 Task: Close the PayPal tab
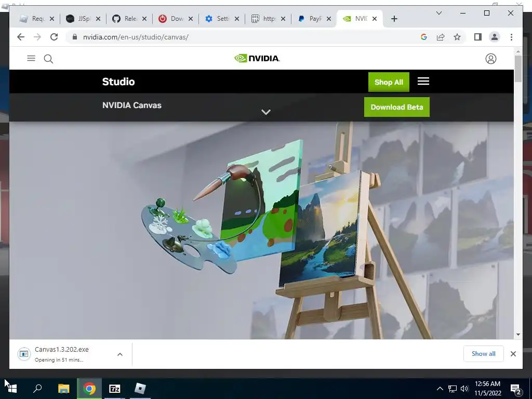tap(328, 19)
